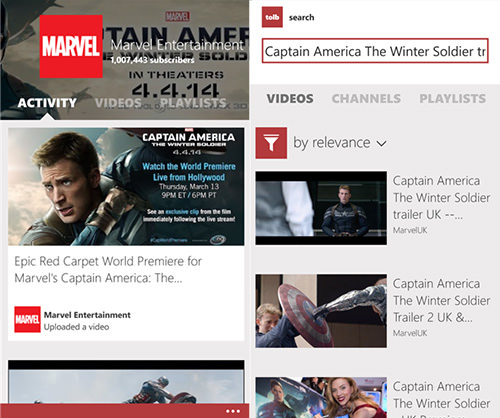The width and height of the screenshot is (500, 418).
Task: Click 'MarvelUK' under Trailer 2 result
Action: pos(410,333)
